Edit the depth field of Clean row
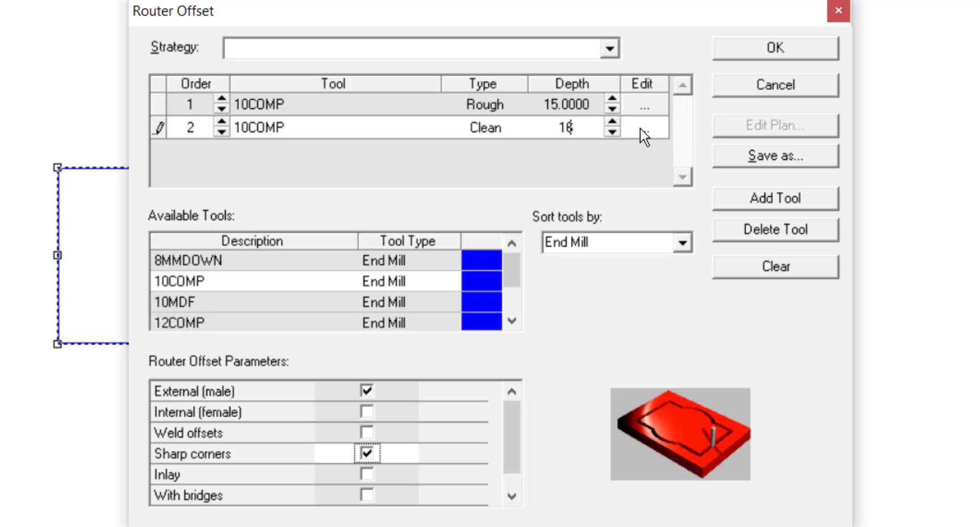This screenshot has width=980, height=527. [566, 128]
